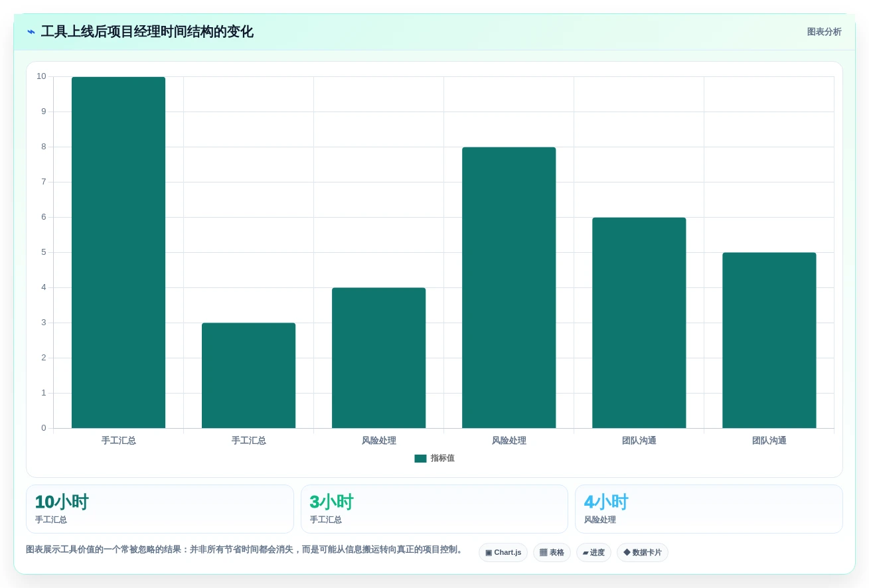Screen dimensions: 869x588
Task: Select the 团队沟通 bar with value 5
Action: click(x=769, y=340)
